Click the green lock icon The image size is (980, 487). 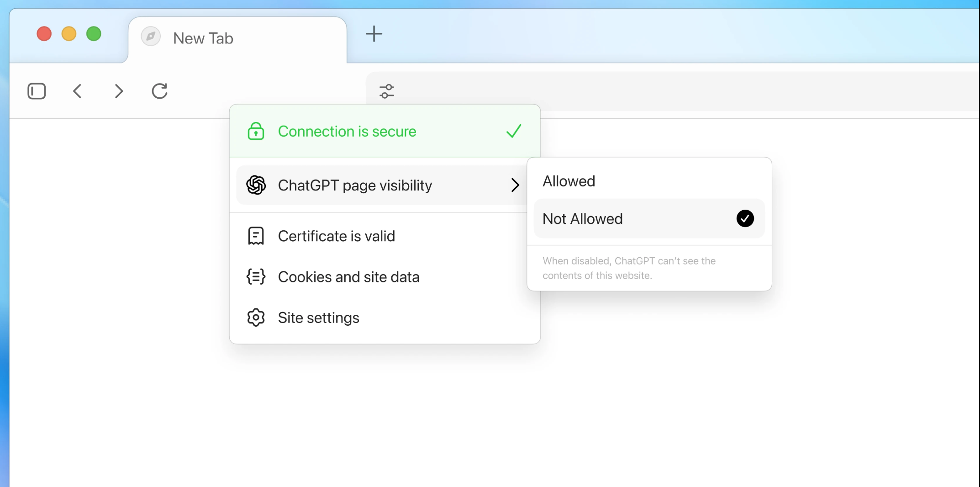256,131
